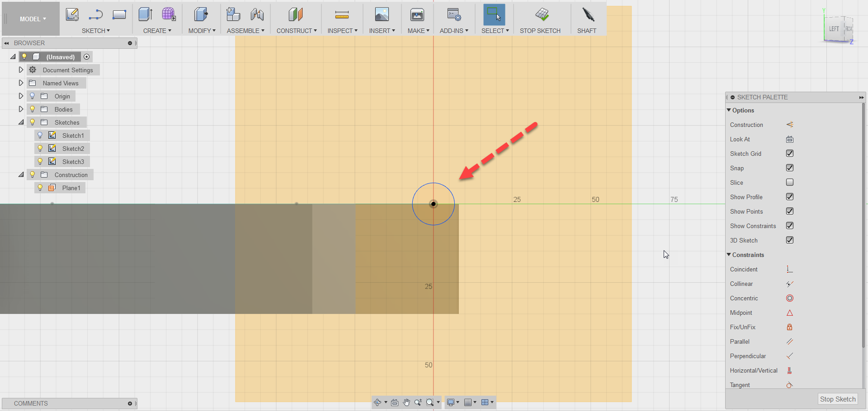Expand the Origin folder in browser
This screenshot has width=868, height=411.
point(20,96)
